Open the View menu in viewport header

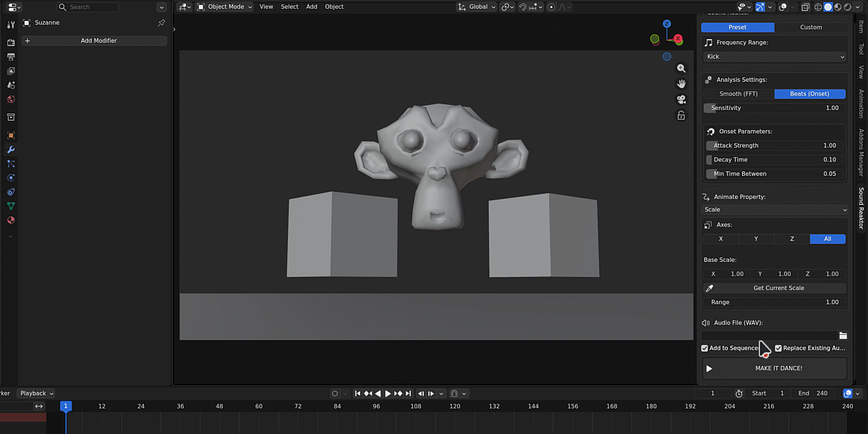266,7
